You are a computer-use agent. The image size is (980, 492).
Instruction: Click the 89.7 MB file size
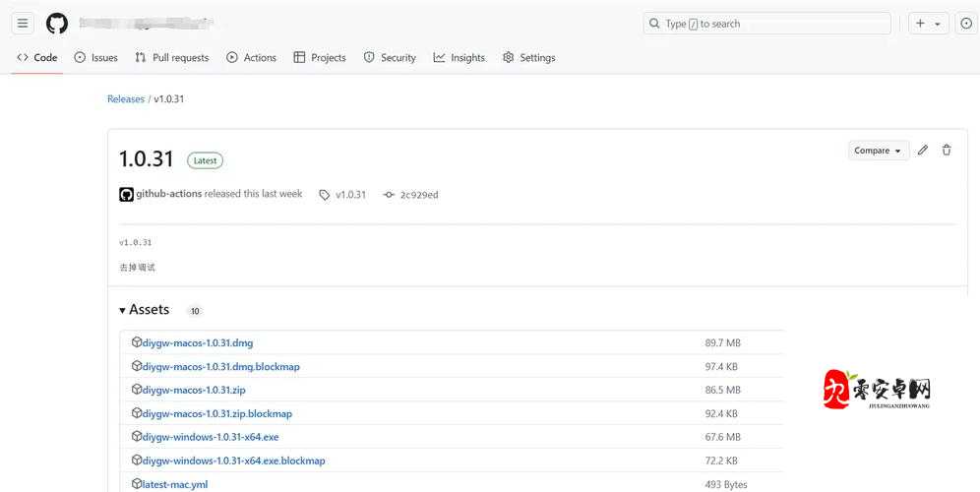[x=722, y=342]
